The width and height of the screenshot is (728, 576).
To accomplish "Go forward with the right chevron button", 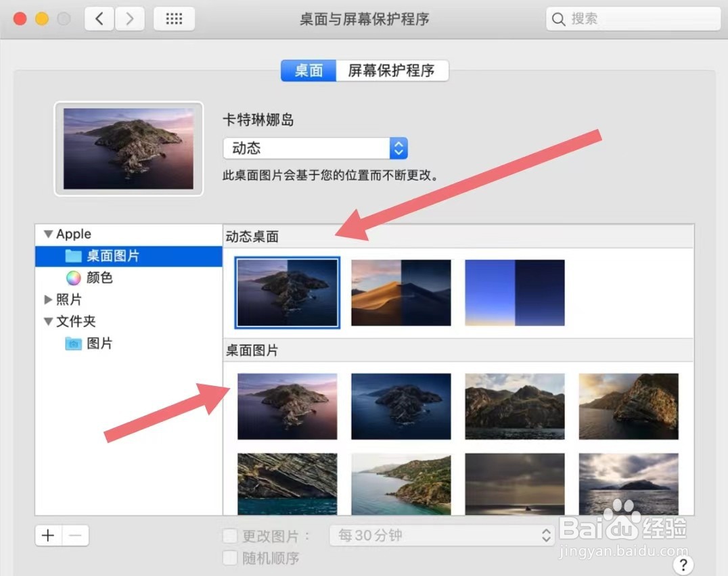I will point(129,18).
